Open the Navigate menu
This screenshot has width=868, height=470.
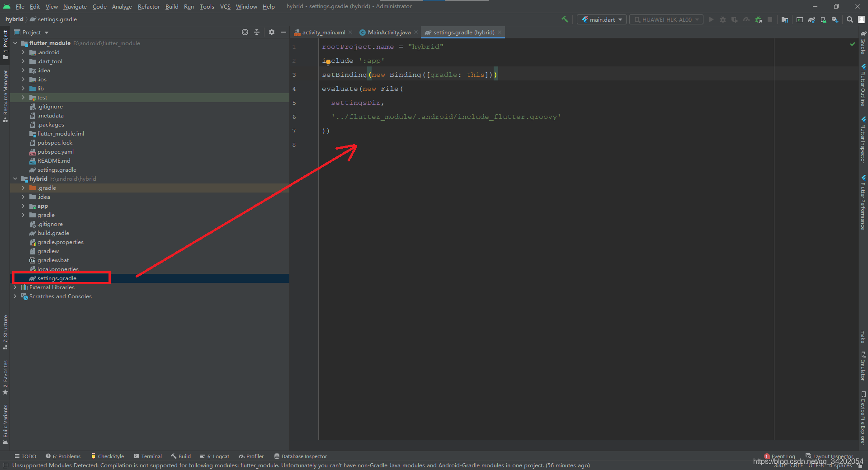[75, 6]
